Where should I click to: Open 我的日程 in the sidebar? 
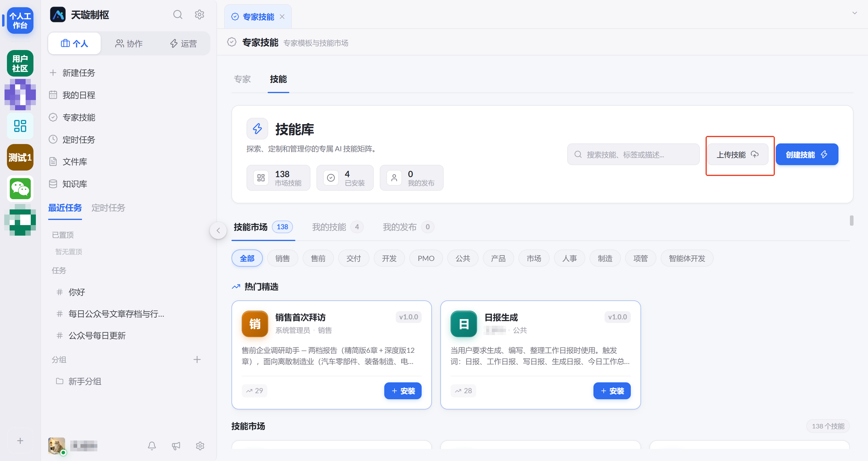(129, 95)
